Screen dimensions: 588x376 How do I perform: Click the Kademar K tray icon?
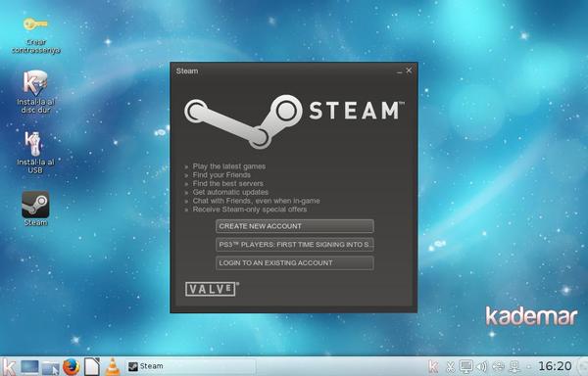433,366
